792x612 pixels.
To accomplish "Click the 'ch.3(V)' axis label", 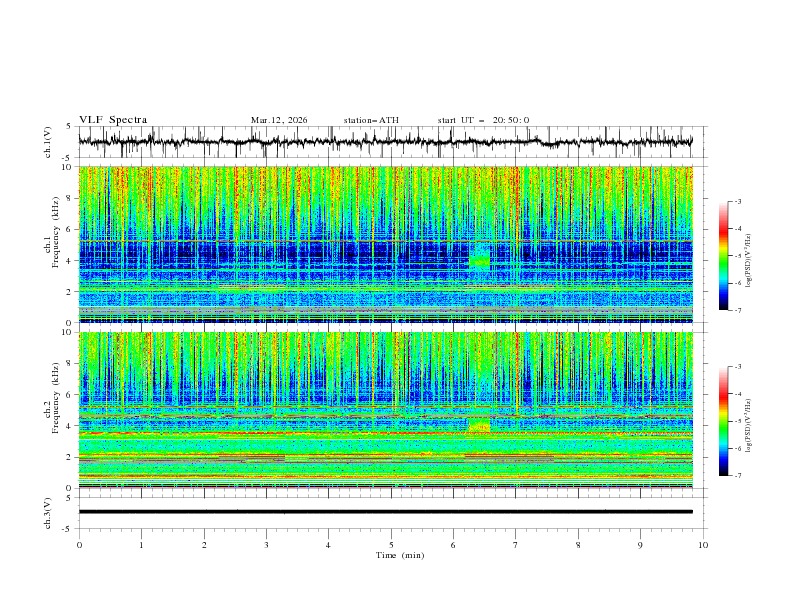I will (x=48, y=513).
